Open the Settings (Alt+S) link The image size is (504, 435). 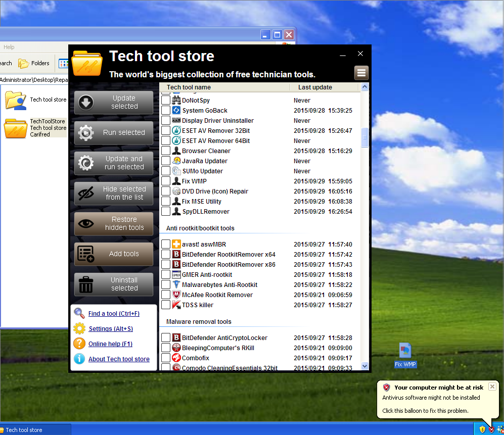point(111,329)
